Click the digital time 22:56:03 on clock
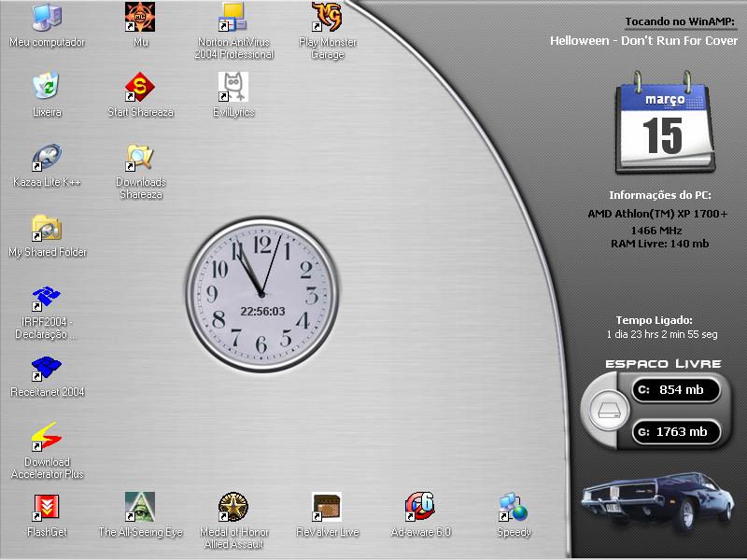The width and height of the screenshot is (747, 560). coord(262,312)
